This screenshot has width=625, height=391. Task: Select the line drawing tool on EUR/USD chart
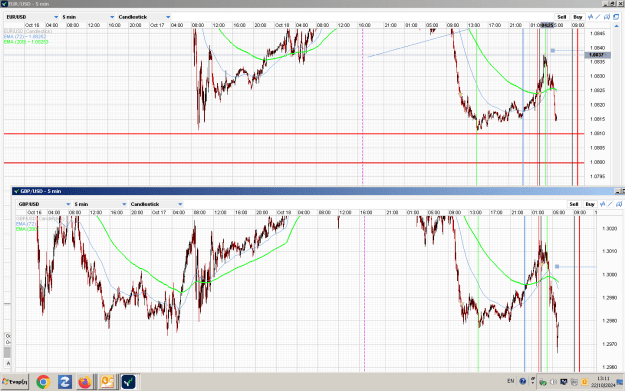pos(598,17)
